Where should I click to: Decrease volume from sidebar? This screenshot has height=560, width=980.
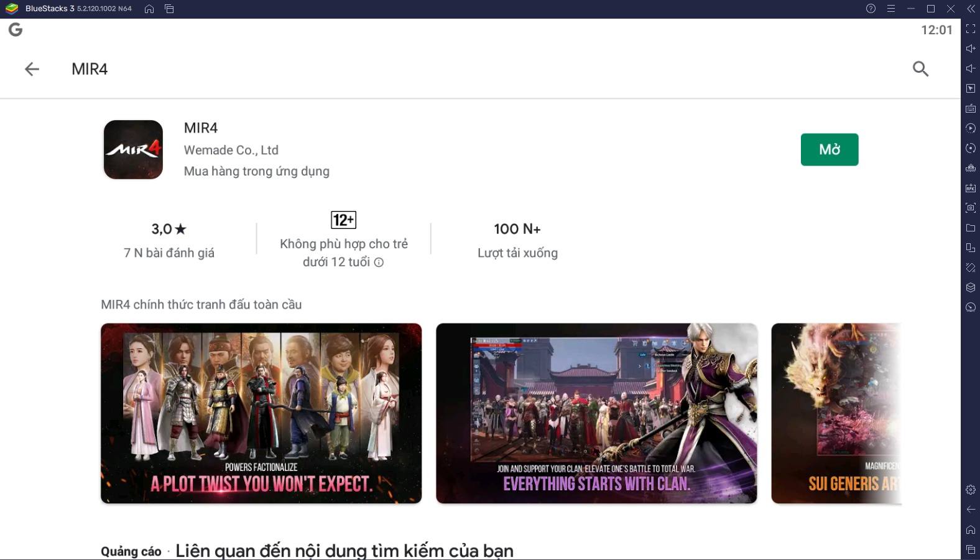(971, 68)
